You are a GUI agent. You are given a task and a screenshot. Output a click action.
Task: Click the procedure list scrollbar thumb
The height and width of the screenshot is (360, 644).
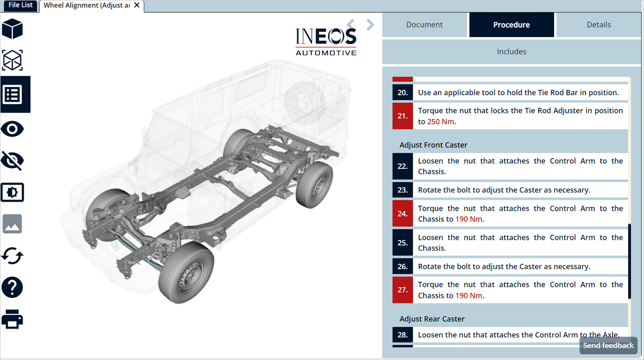click(x=630, y=261)
